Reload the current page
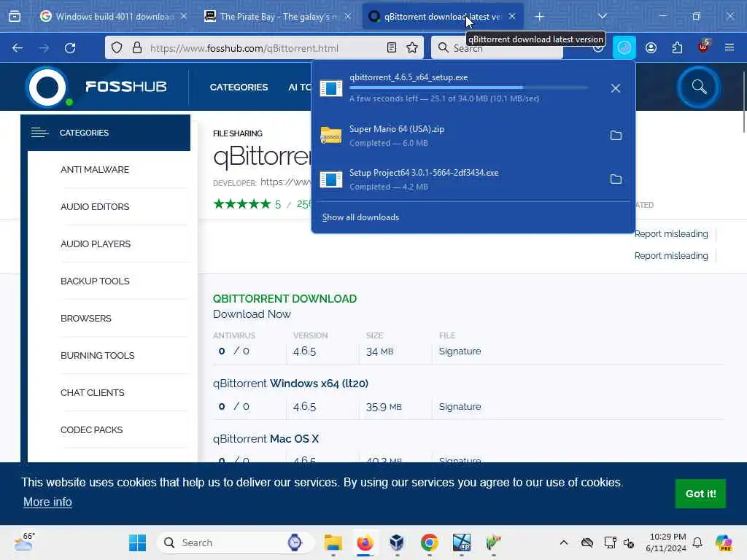 pyautogui.click(x=70, y=48)
